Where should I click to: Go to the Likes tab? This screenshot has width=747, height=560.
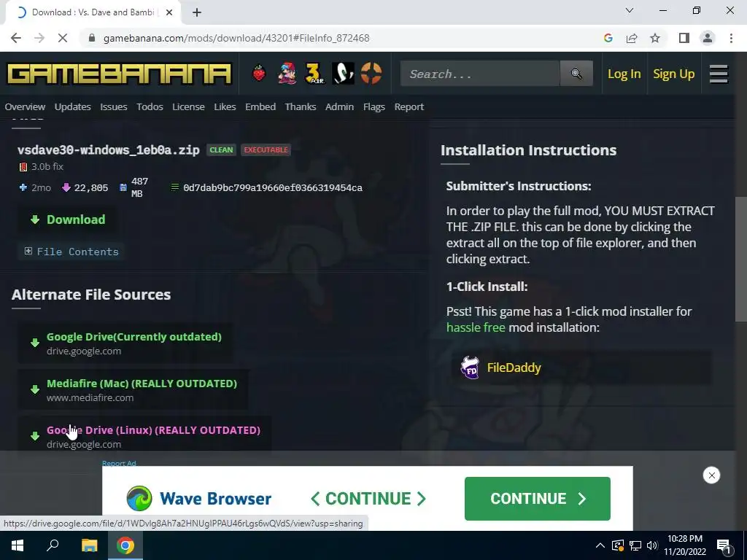(225, 106)
